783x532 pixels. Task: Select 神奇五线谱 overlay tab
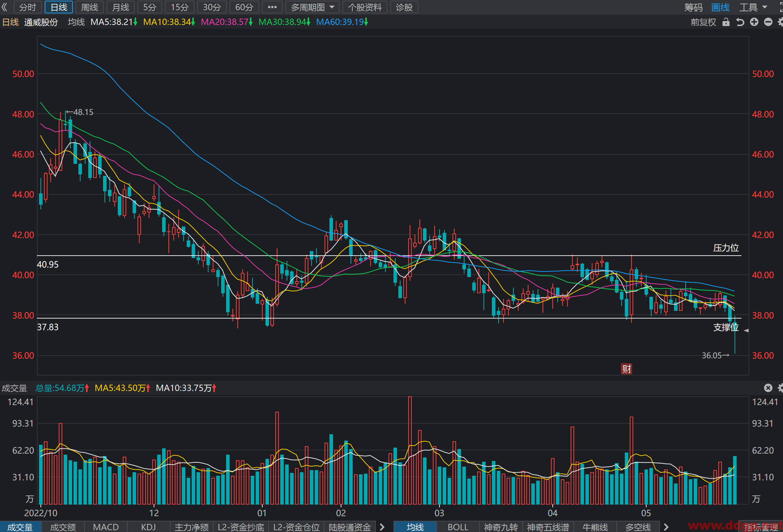pyautogui.click(x=548, y=527)
